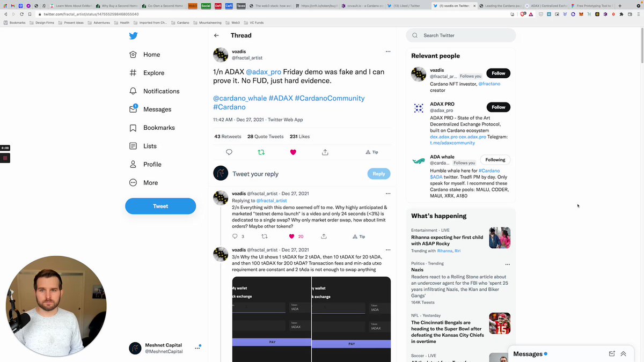Screen dimensions: 644x362
Task: Open options menu on 3/n tweet
Action: [x=388, y=250]
